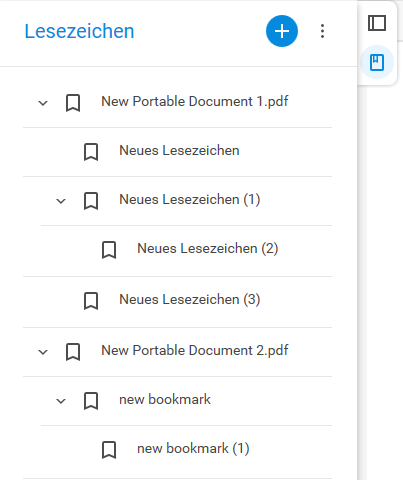
Task: Open the three-dot bookmarks options menu
Action: tap(322, 31)
